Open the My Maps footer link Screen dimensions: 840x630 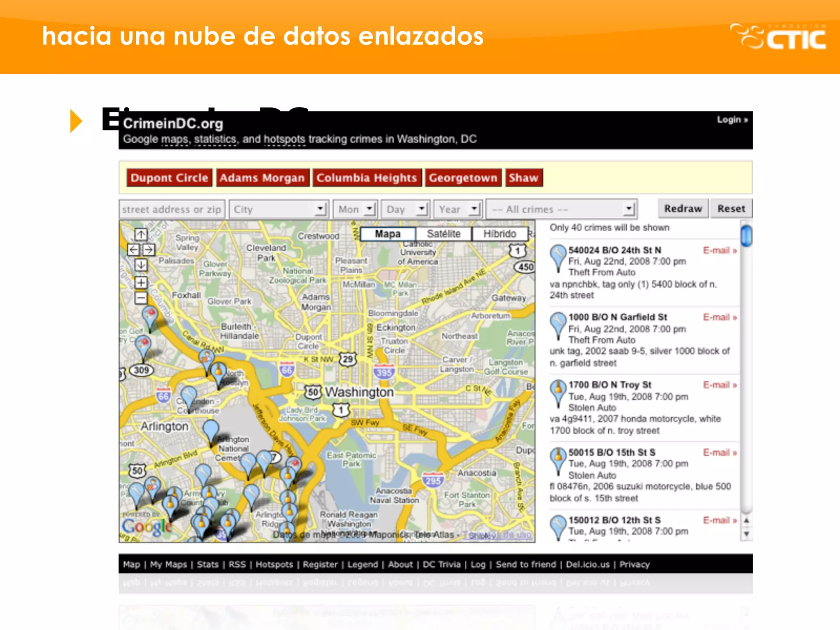click(169, 564)
